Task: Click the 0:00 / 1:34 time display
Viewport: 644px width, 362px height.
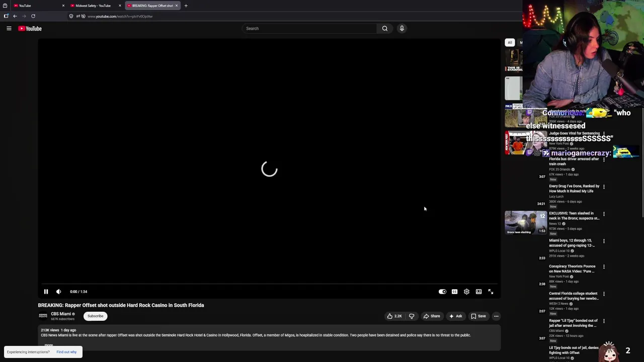Action: [x=78, y=292]
